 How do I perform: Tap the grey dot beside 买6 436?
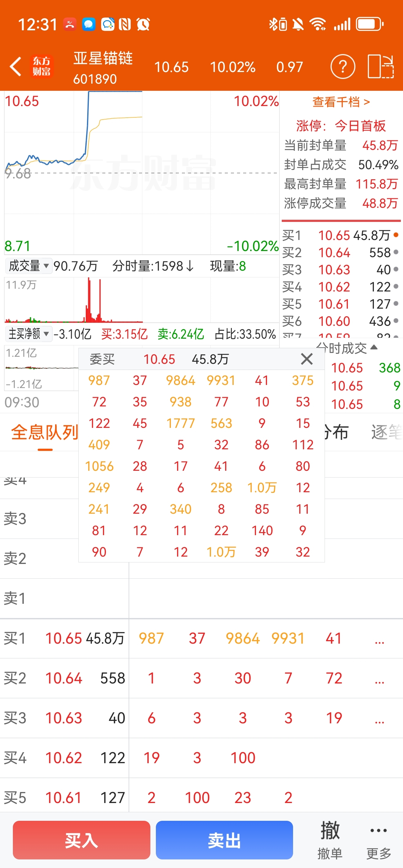[x=396, y=321]
